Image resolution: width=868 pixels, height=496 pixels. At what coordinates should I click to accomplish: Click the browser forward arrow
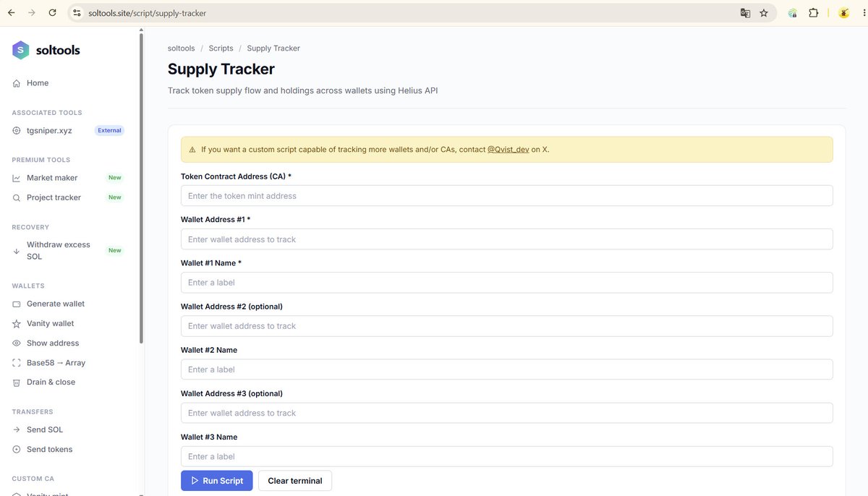[32, 13]
